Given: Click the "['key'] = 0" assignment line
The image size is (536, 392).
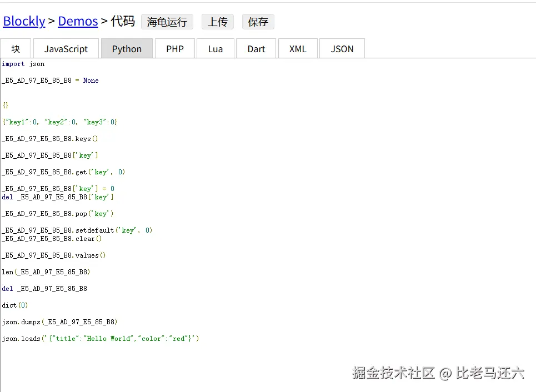Looking at the screenshot, I should click(58, 189).
